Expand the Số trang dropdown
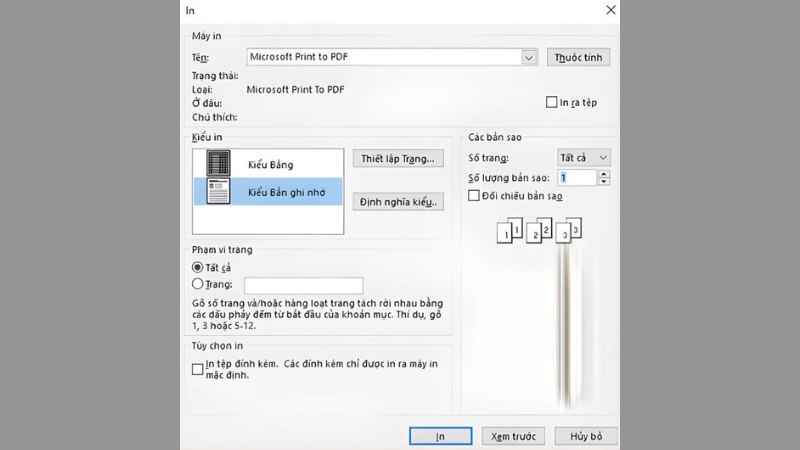This screenshot has width=800, height=450. pos(584,158)
